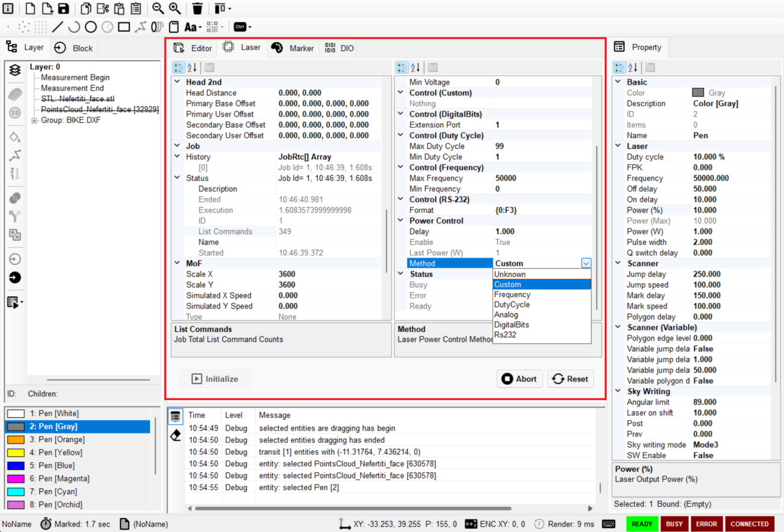Click the Zoom in magnifier
This screenshot has width=784, height=532.
point(175,8)
